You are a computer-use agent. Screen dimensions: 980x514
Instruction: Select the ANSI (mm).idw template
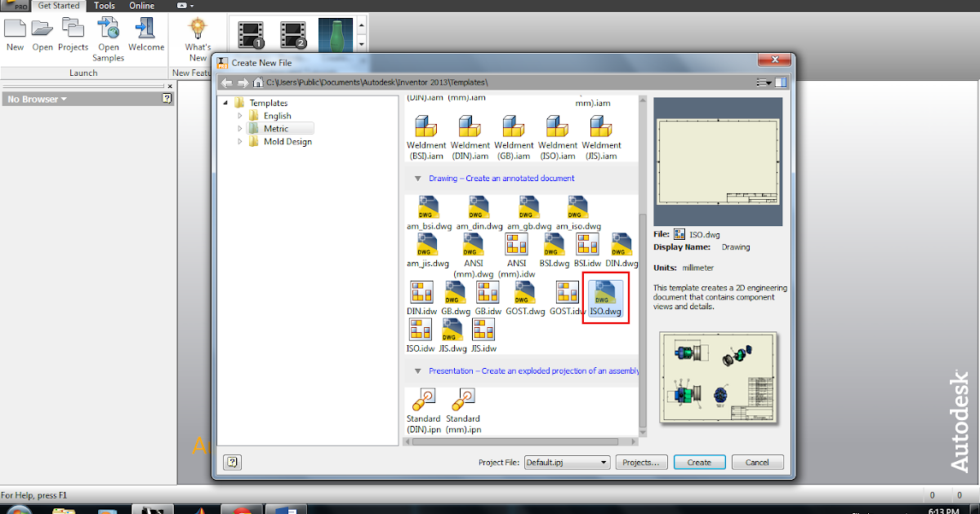coord(516,255)
